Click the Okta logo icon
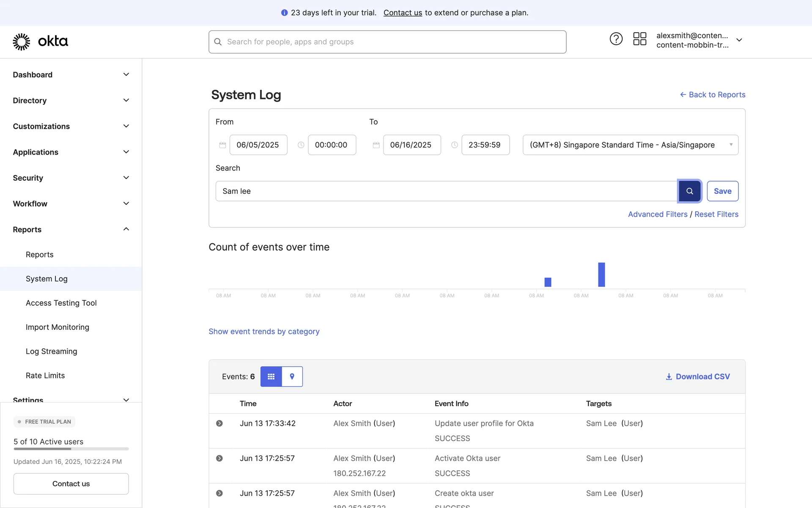This screenshot has width=812, height=508. click(x=22, y=41)
